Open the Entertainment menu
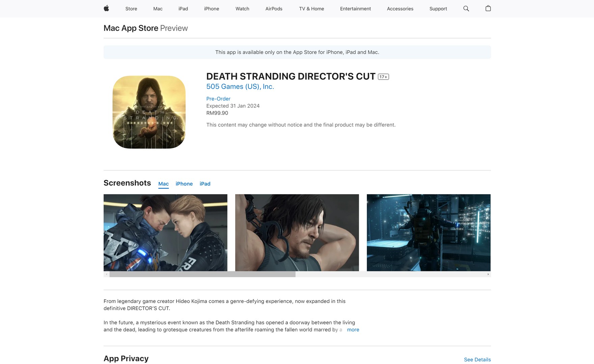The image size is (594, 364). (355, 9)
